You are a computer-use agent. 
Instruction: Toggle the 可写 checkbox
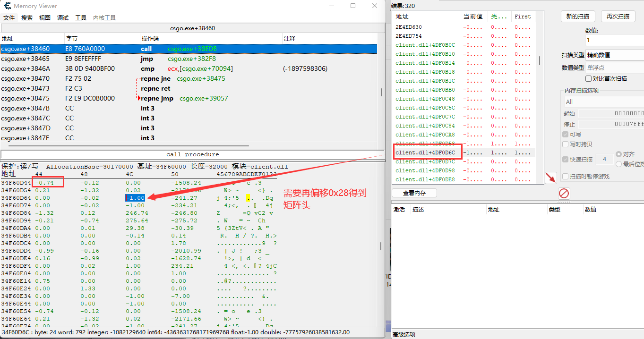coord(565,135)
